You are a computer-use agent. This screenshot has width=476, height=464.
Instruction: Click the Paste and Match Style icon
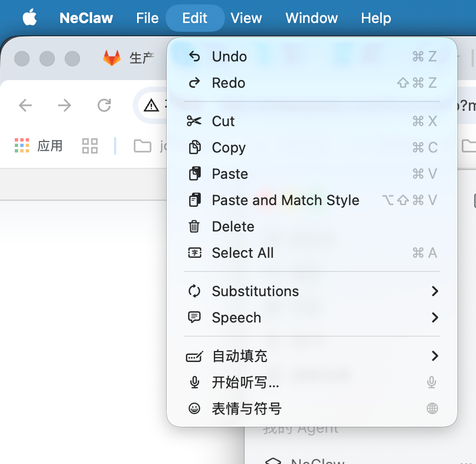point(195,200)
